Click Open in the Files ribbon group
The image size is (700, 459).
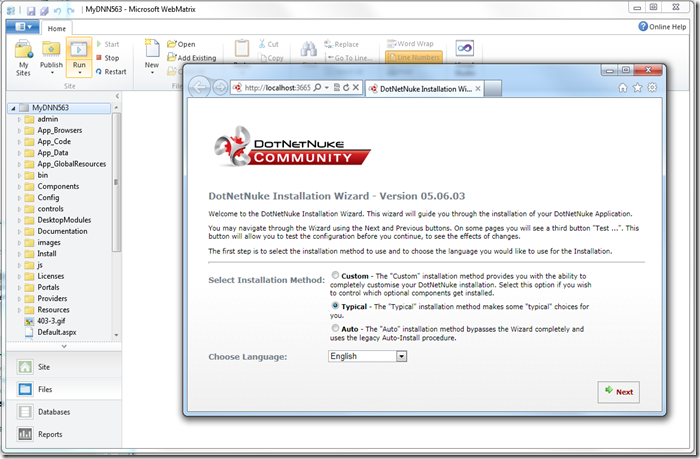[181, 44]
